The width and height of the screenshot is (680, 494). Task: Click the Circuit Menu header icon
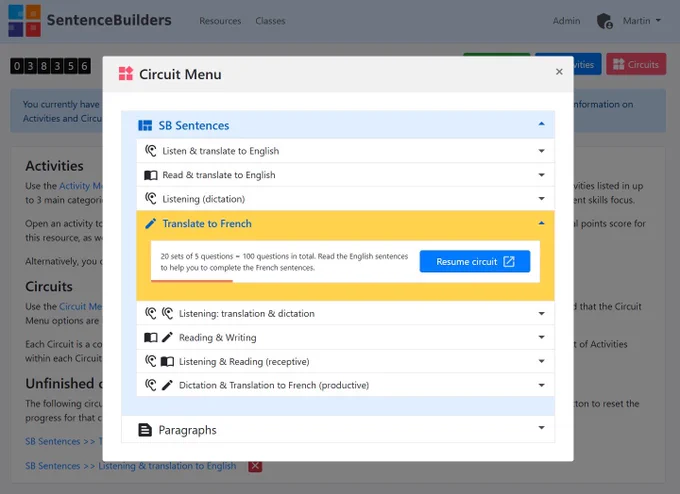126,74
